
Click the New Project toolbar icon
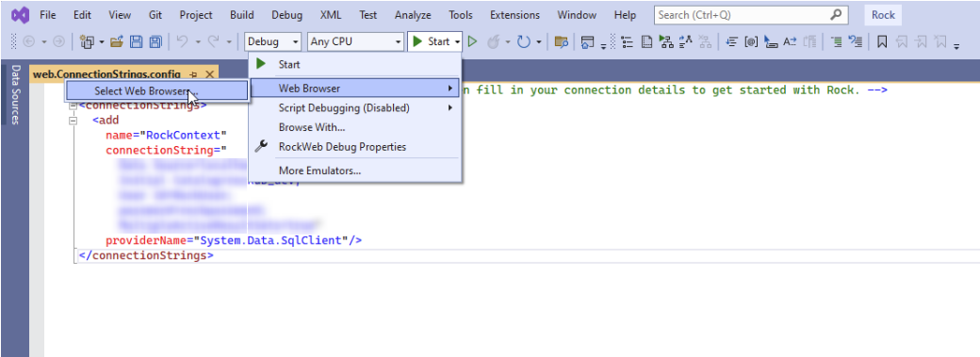point(88,41)
